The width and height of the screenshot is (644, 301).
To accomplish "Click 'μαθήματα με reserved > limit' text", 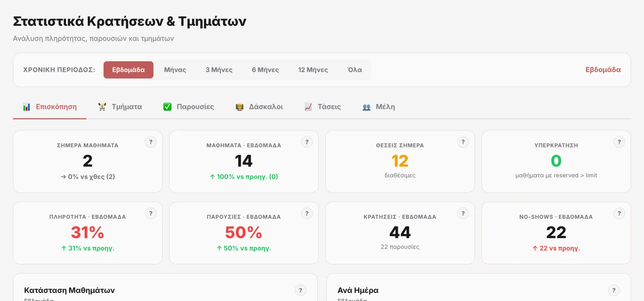I will 556,175.
